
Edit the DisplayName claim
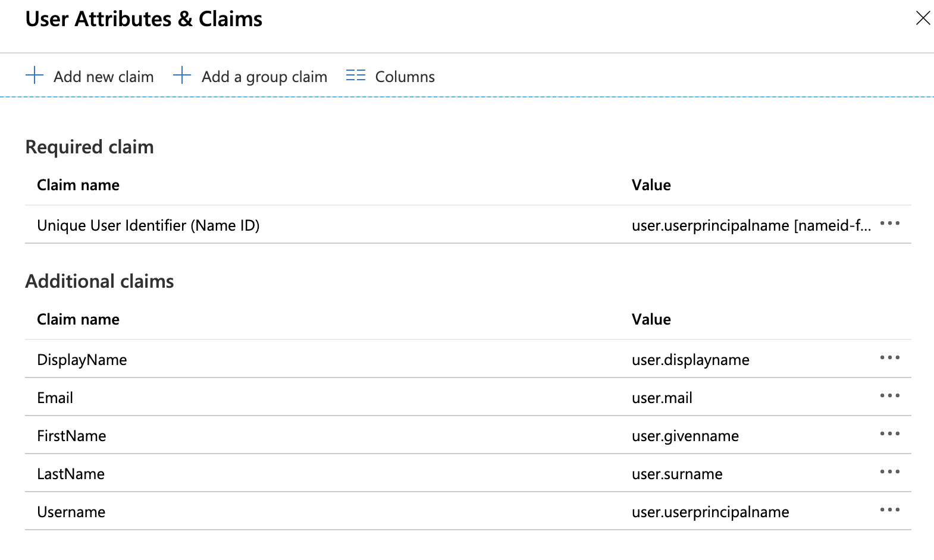[82, 360]
